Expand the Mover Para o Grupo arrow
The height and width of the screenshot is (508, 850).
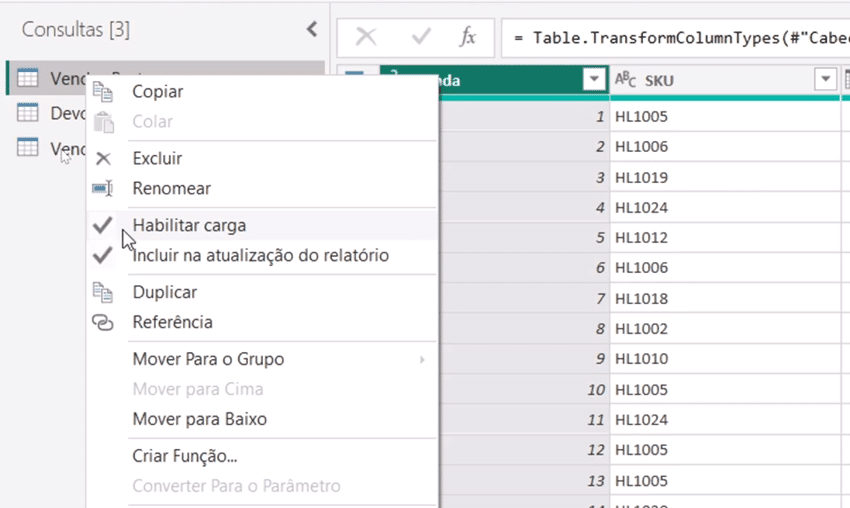click(422, 359)
